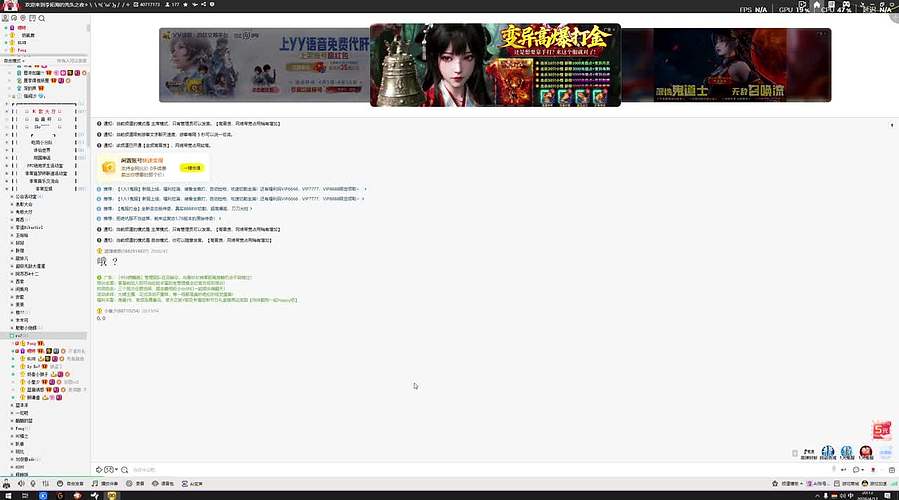The height and width of the screenshot is (500, 899).
Task: Open the first blue game shortcut icon above chat bar
Action: [x=827, y=453]
